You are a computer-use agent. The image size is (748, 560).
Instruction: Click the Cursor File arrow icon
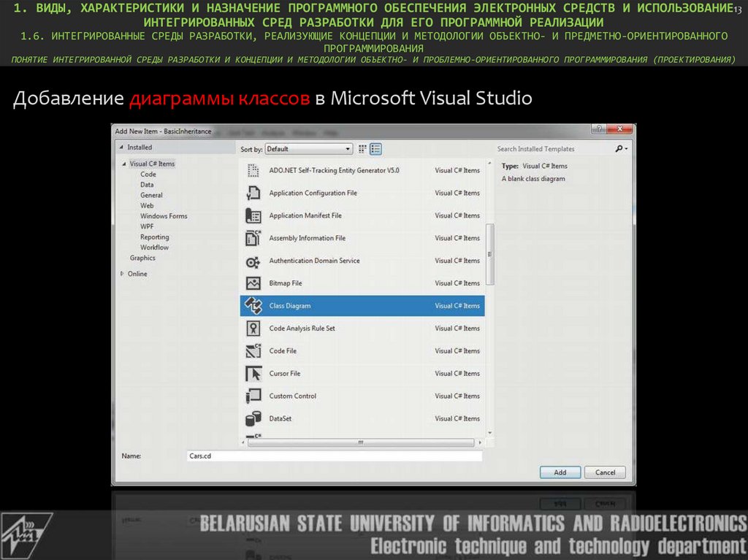[x=253, y=374]
